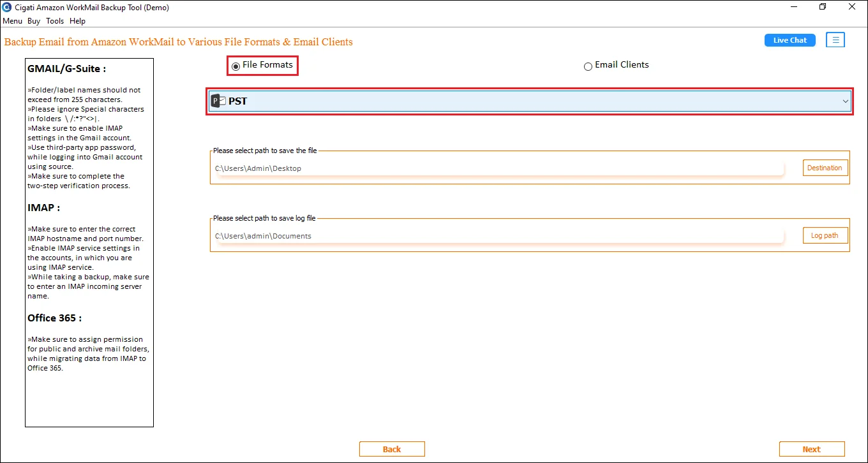Select the Email Clients radio button
The width and height of the screenshot is (868, 463).
(x=588, y=66)
